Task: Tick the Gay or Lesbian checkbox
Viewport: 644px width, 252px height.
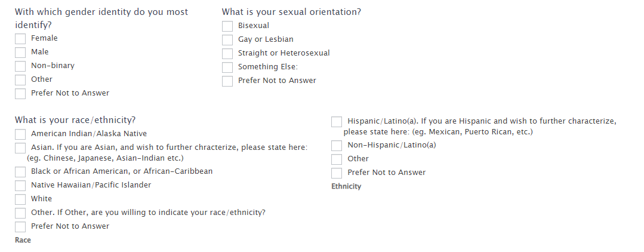Action: [227, 40]
